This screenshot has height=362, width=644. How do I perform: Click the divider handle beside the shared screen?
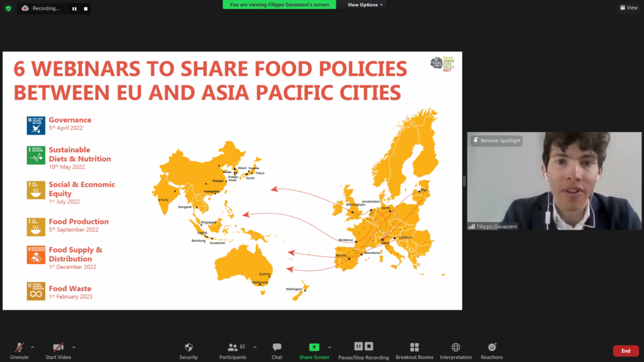[464, 181]
